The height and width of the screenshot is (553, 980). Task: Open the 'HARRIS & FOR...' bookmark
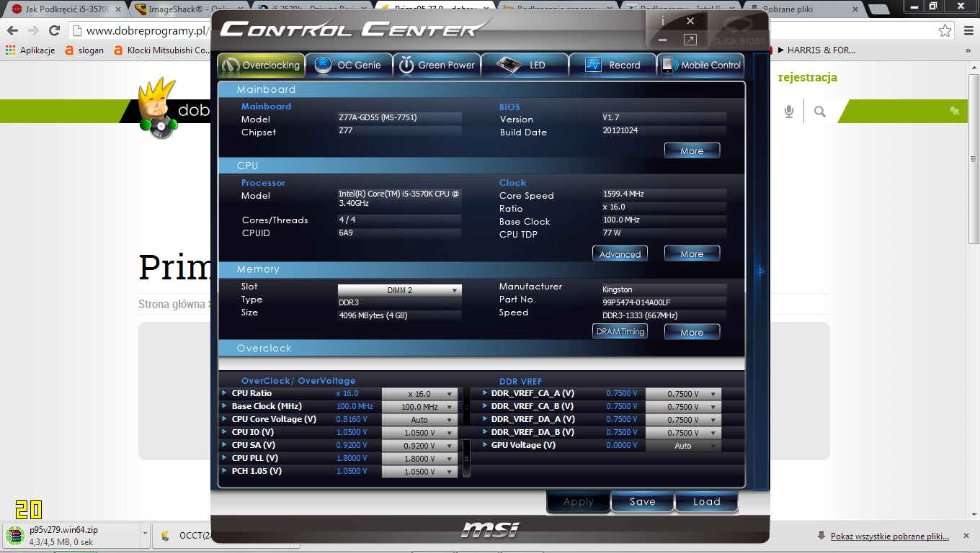pos(815,50)
